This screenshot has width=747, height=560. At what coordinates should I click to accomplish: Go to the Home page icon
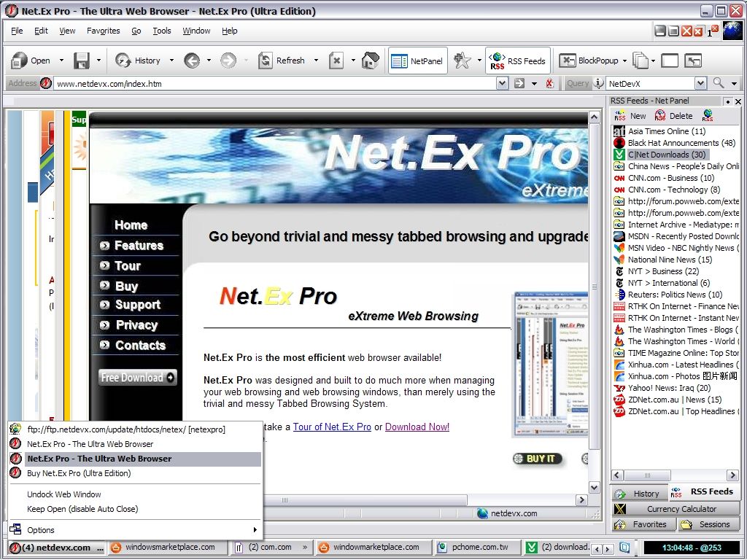(x=370, y=61)
